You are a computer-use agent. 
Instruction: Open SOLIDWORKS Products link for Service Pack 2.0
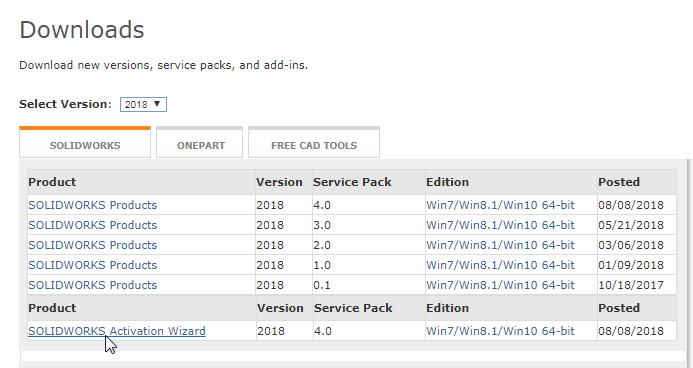point(92,245)
